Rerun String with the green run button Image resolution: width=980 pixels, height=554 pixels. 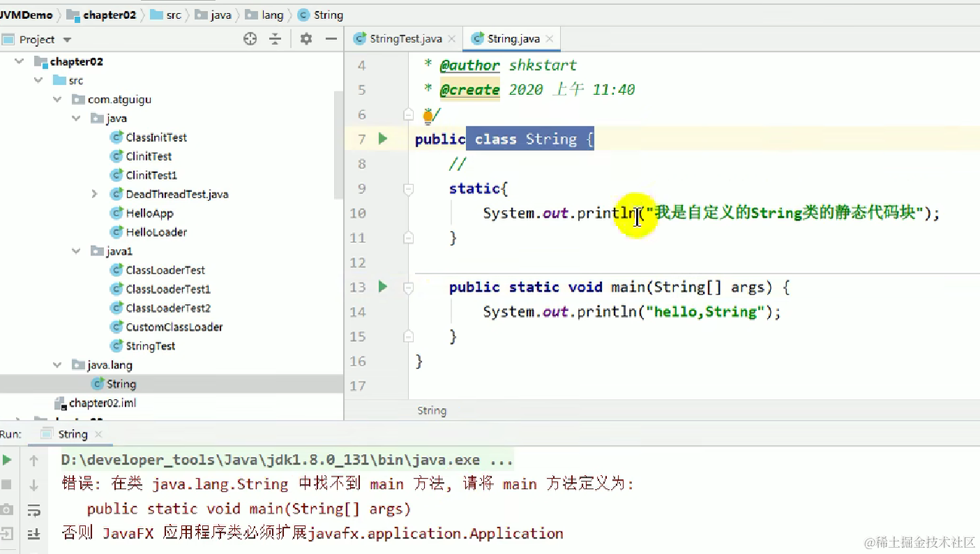pyautogui.click(x=7, y=460)
